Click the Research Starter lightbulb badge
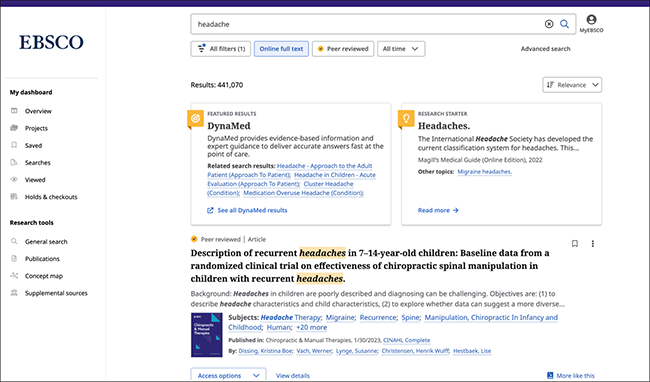Viewport: 650px width, 382px height. tap(406, 119)
